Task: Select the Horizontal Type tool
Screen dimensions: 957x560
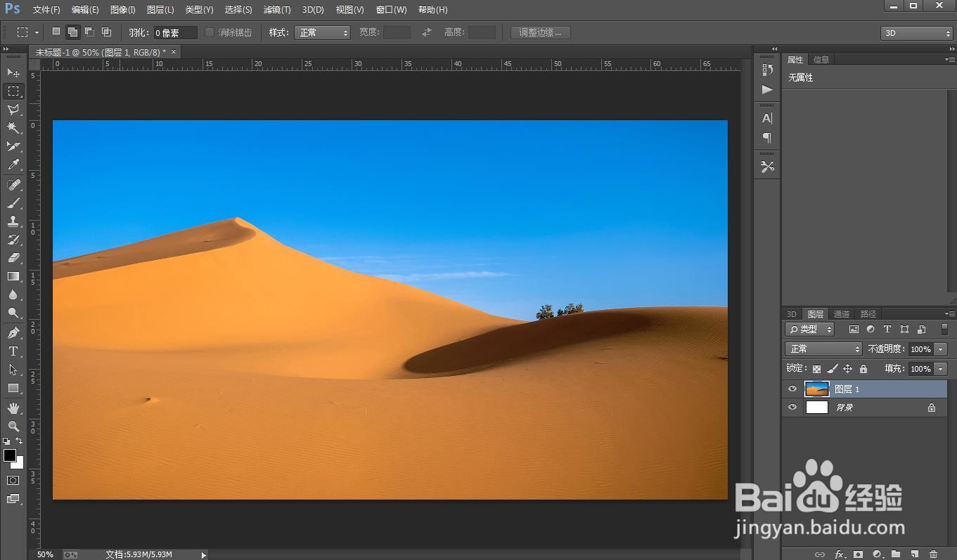Action: point(13,351)
